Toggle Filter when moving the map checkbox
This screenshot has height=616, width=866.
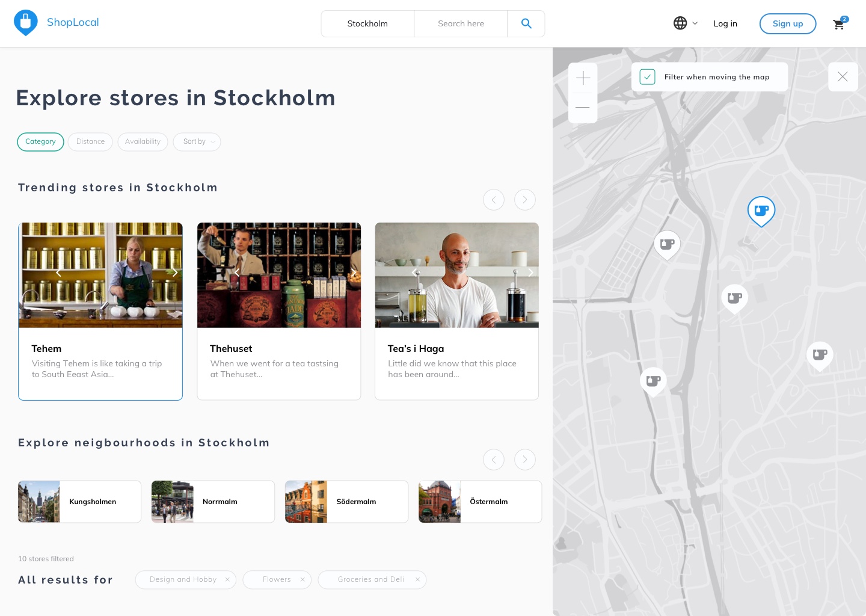tap(647, 77)
